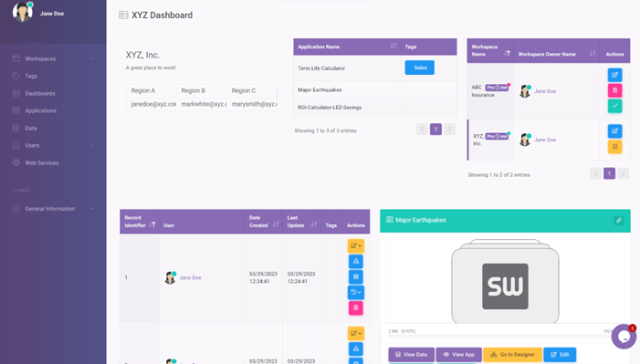Click the Sales tag button
The width and height of the screenshot is (640, 364).
tap(420, 68)
